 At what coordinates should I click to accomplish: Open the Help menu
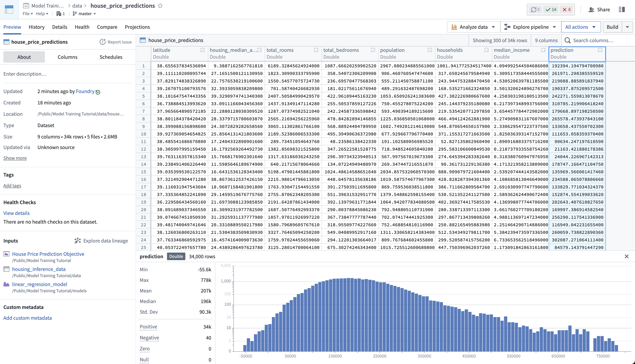coord(42,13)
